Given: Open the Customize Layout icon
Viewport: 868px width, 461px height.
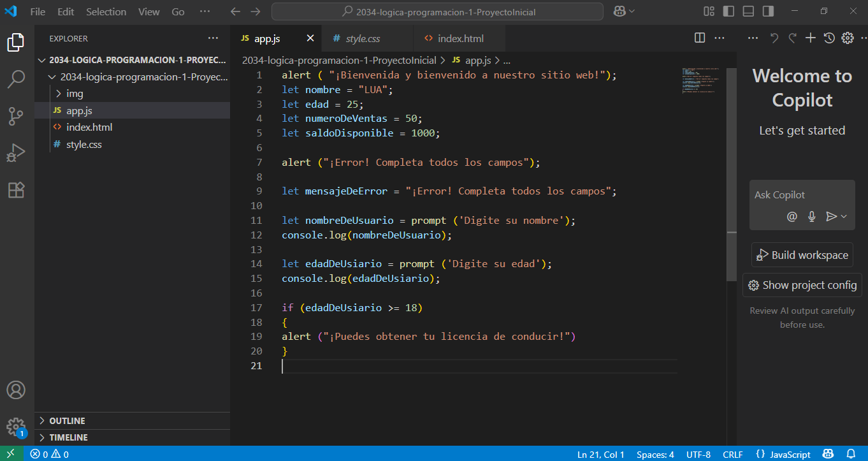Looking at the screenshot, I should [709, 11].
